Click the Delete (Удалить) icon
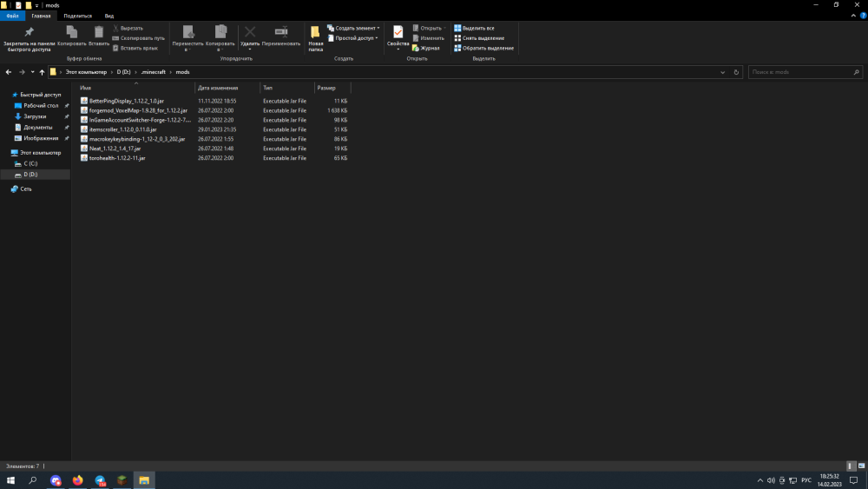 pyautogui.click(x=250, y=37)
